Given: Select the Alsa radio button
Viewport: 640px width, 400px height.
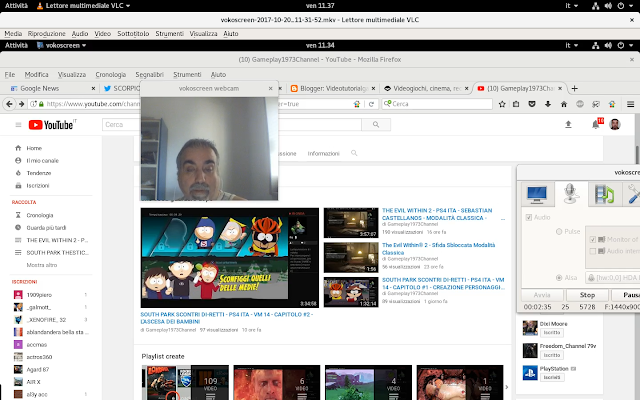Looking at the screenshot, I should coord(559,278).
